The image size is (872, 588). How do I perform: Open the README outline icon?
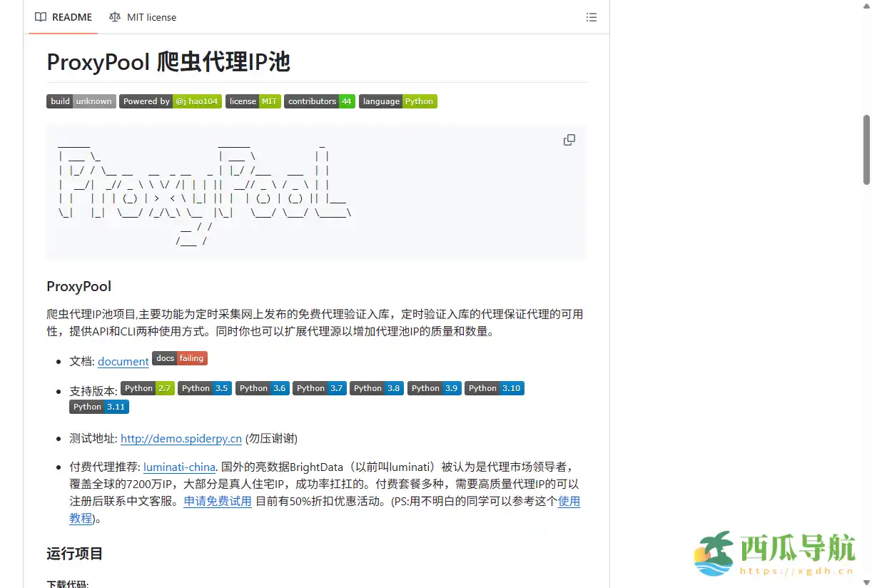pos(592,16)
